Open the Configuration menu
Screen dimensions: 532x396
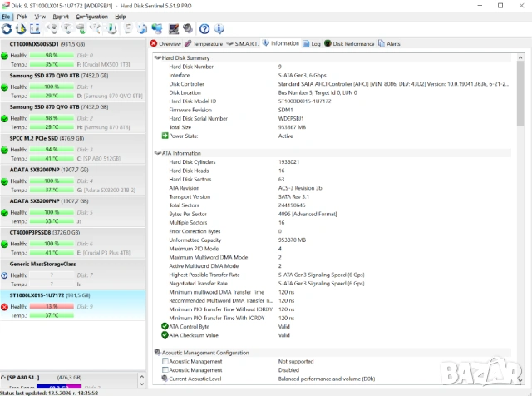coord(91,17)
